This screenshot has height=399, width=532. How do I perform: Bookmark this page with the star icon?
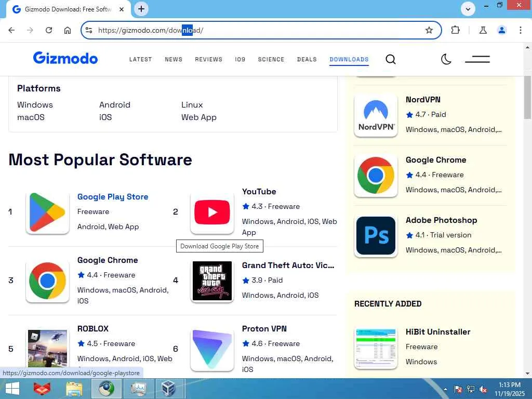(429, 30)
